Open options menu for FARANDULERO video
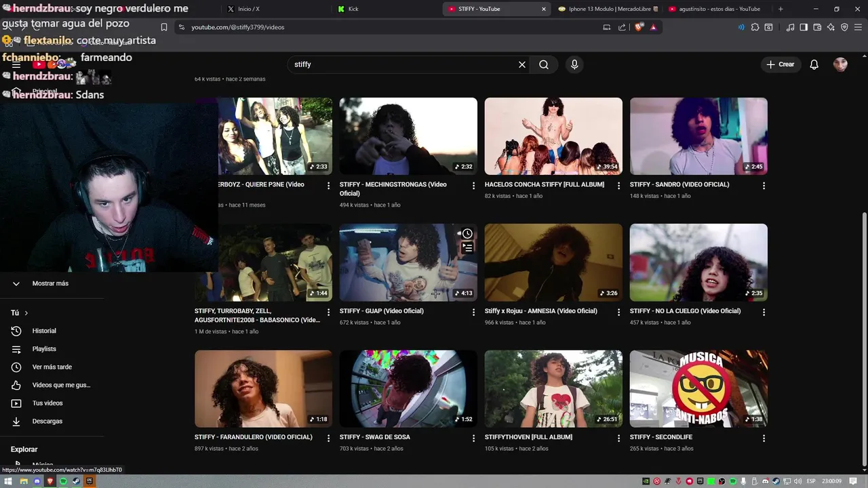 click(329, 439)
